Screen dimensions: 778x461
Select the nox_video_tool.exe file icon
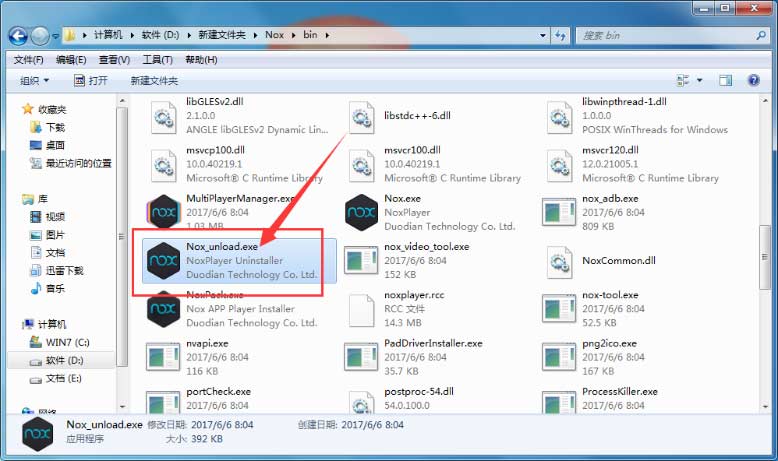point(361,261)
